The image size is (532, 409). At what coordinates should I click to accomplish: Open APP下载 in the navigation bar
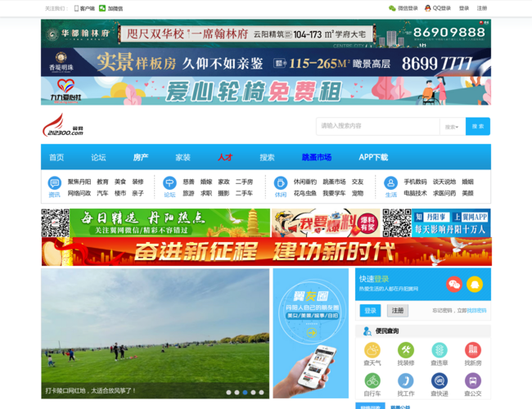pyautogui.click(x=373, y=157)
